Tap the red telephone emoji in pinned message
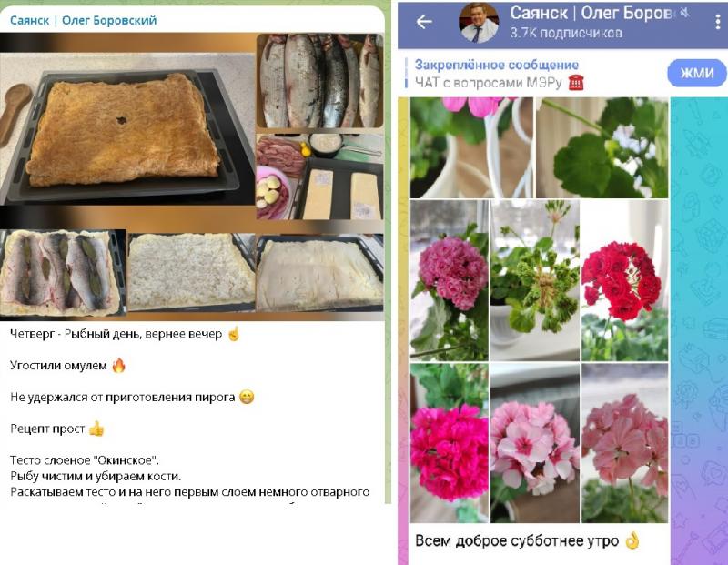Viewport: 728px width, 565px height. pos(576,83)
